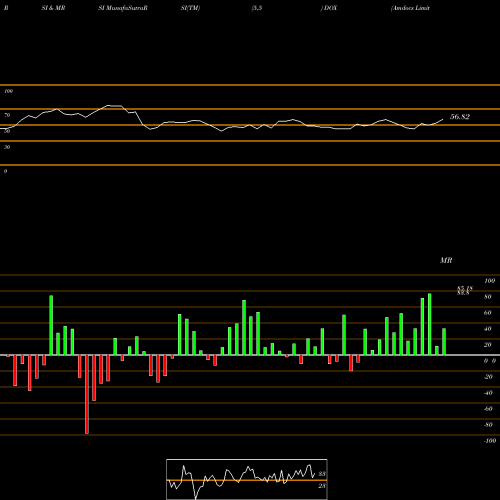
Task: Open the mini line chart thumbnail at bottom
Action: coord(247,479)
